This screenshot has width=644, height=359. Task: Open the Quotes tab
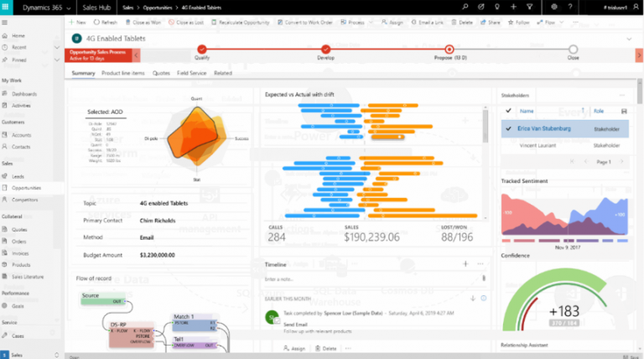point(160,73)
